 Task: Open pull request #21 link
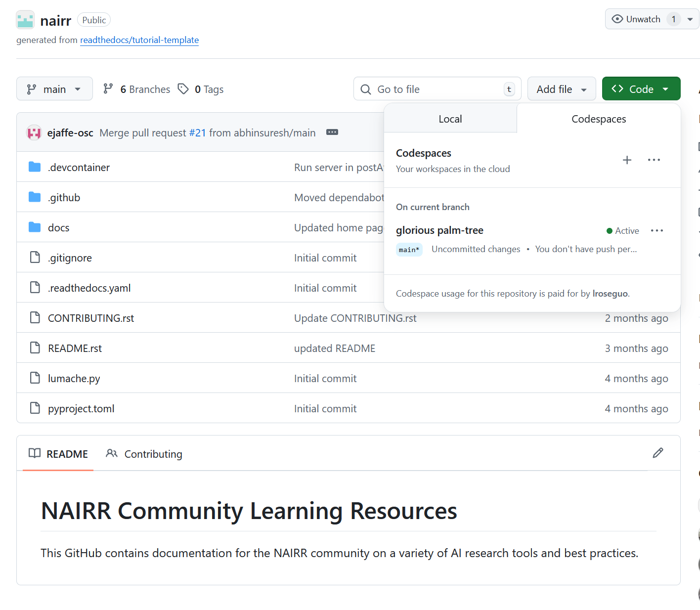[x=197, y=132]
